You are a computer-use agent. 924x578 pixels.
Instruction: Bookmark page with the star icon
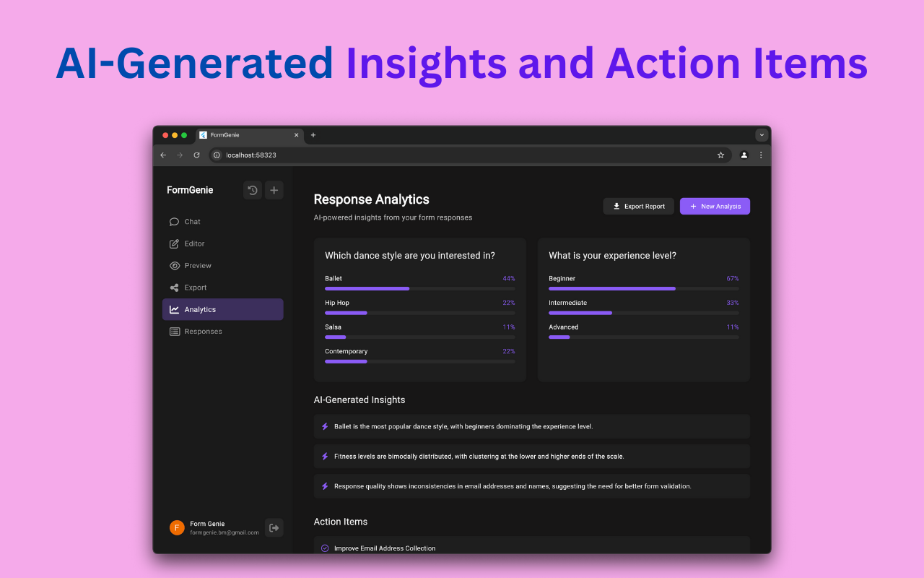tap(720, 155)
